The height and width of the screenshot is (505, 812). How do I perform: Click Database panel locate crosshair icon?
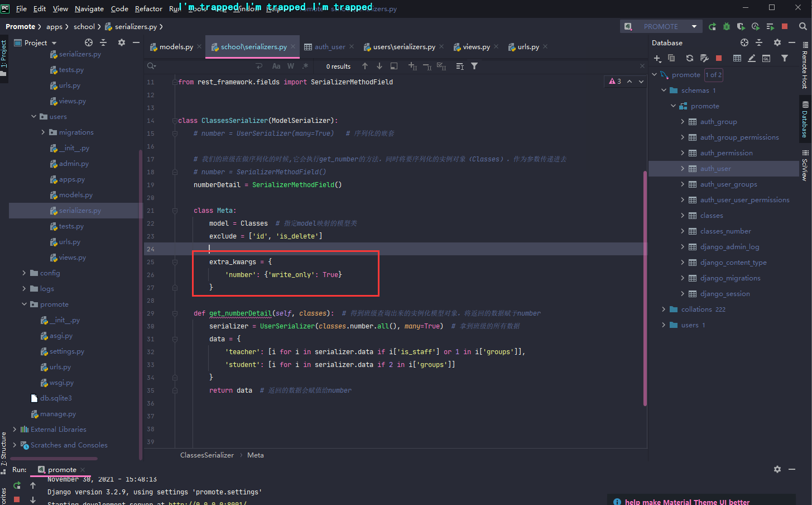click(744, 42)
